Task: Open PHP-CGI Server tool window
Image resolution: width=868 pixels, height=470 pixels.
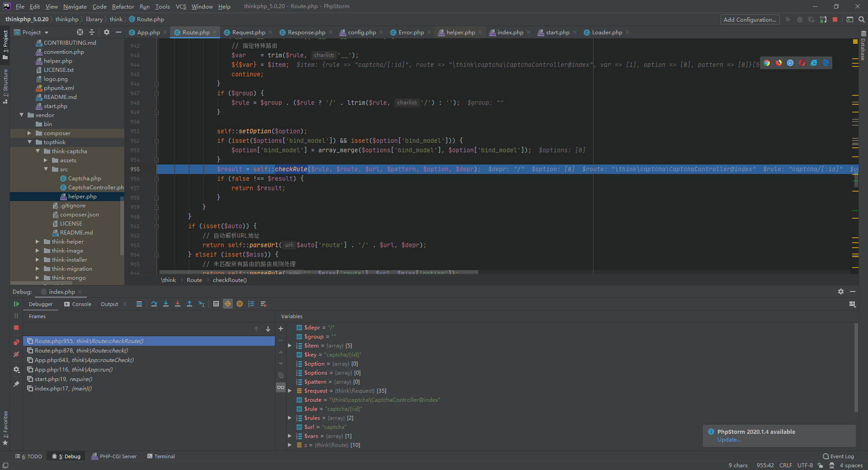Action: [114, 456]
